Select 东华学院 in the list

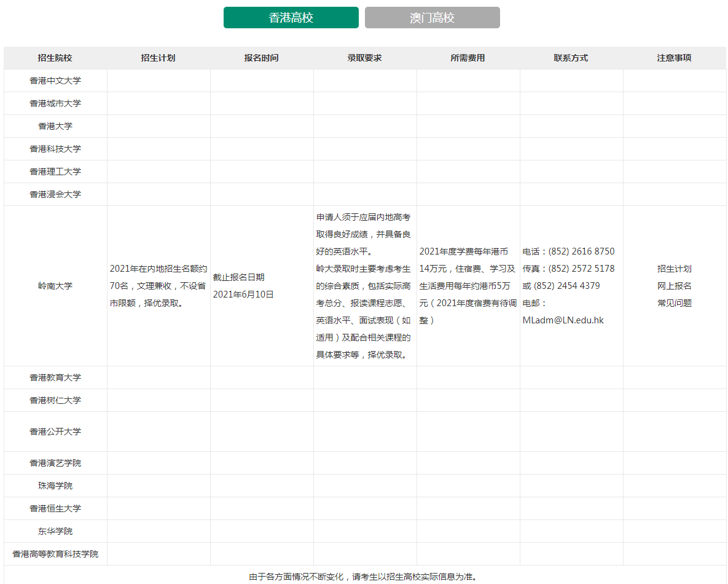pos(55,532)
